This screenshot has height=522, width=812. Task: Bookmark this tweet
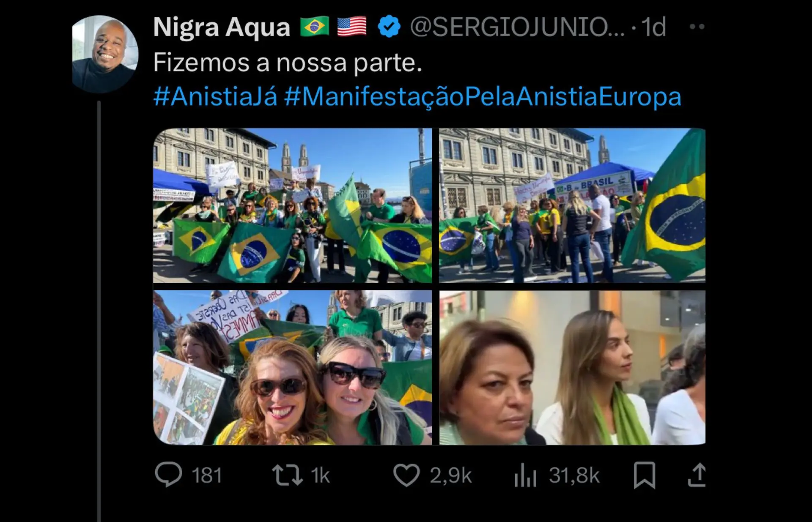pyautogui.click(x=645, y=475)
